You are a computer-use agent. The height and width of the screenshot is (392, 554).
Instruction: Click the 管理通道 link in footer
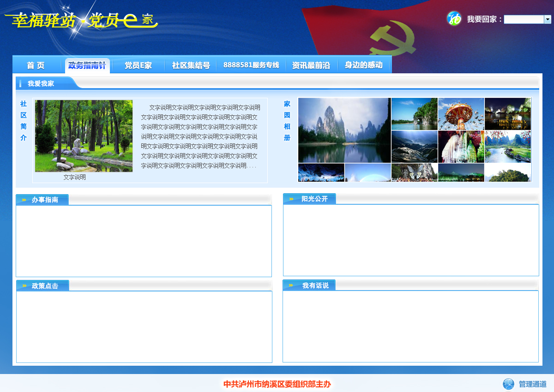tap(532, 384)
